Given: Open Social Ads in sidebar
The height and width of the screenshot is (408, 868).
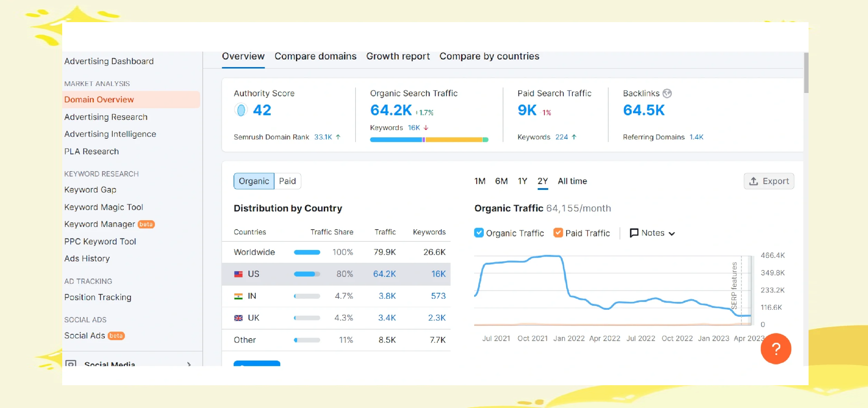Looking at the screenshot, I should click(x=85, y=336).
